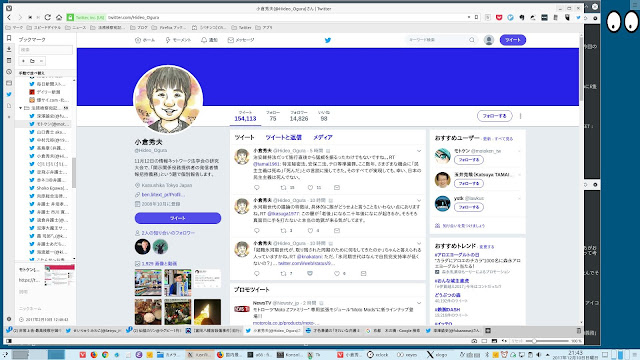Switch to the Google search browser tab
640x360 pixels.
[393, 331]
